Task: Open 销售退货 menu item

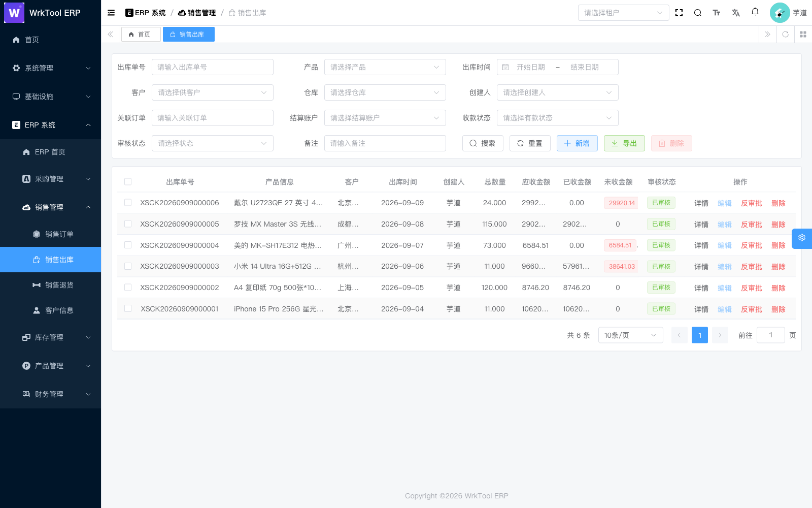Action: (50, 285)
